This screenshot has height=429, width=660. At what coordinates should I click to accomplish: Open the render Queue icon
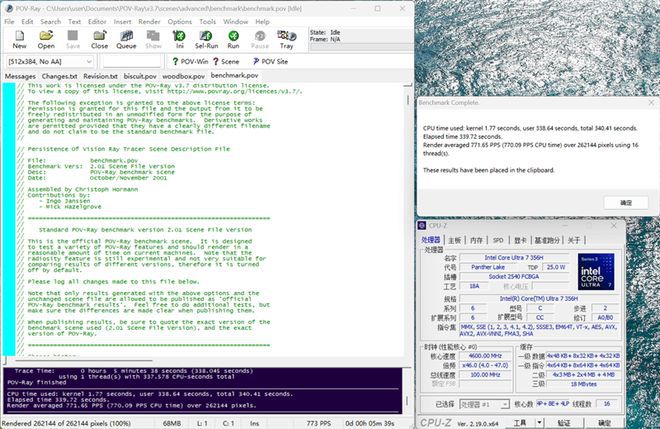tap(126, 40)
